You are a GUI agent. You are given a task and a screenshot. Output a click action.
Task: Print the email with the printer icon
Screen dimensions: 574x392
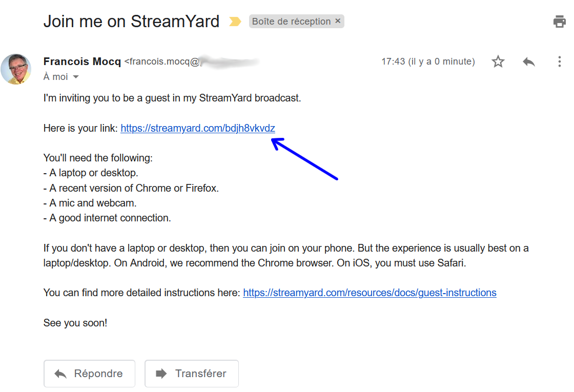point(559,22)
